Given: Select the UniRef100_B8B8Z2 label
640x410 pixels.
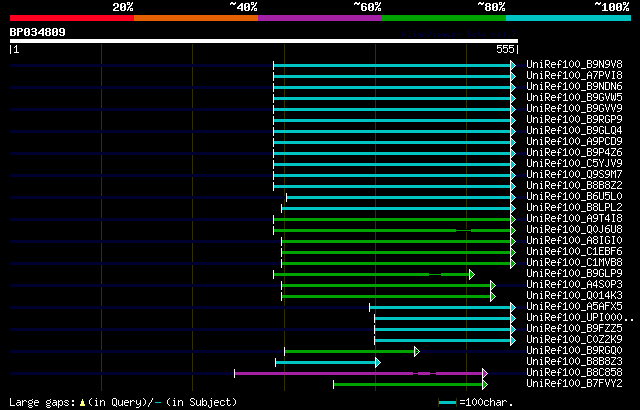Looking at the screenshot, I should pos(574,186).
